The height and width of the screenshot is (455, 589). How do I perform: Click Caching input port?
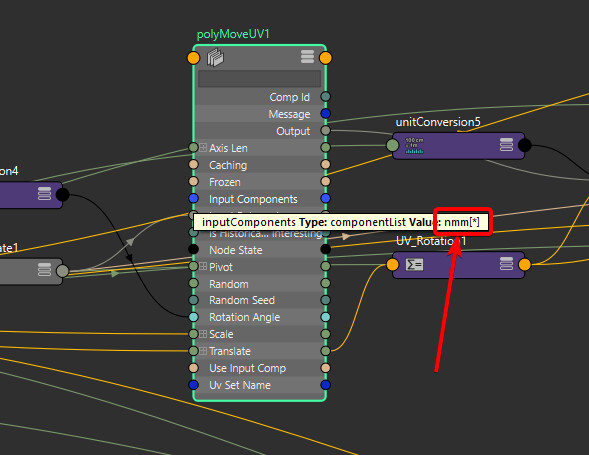pos(193,164)
